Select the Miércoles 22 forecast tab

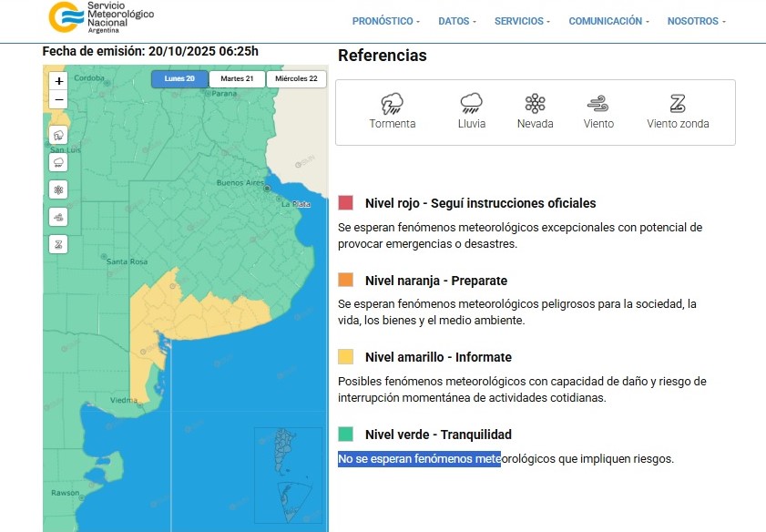click(296, 79)
